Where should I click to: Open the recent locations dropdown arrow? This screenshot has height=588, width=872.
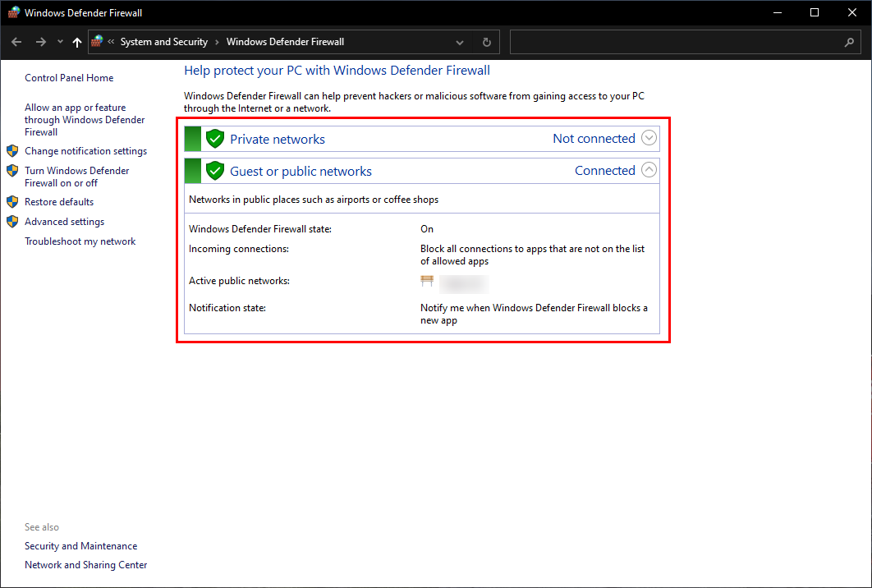pos(60,42)
